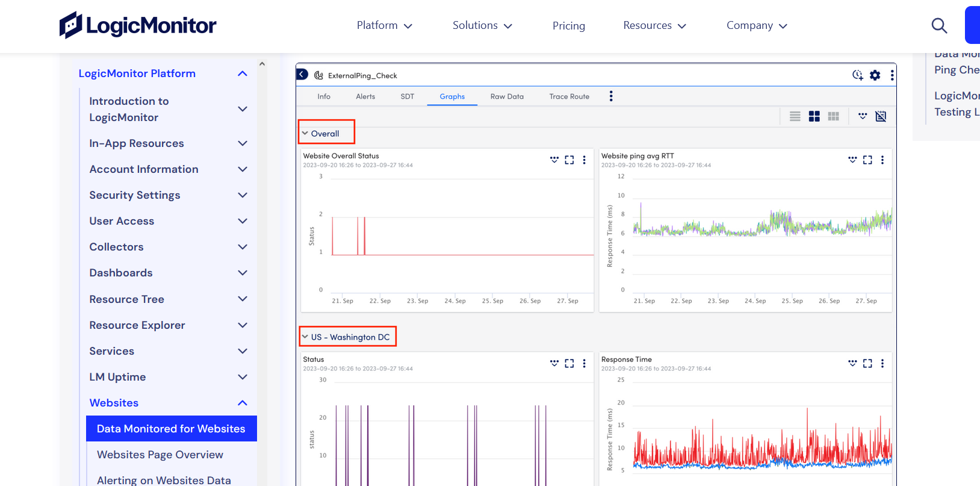This screenshot has width=980, height=486.
Task: Maximize the Response Time graph
Action: pyautogui.click(x=867, y=363)
